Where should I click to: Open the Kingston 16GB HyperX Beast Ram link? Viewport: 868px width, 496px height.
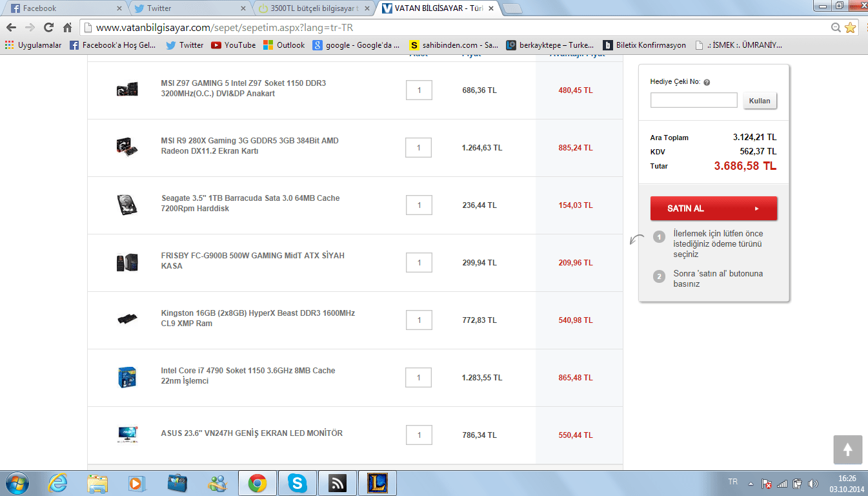pyautogui.click(x=257, y=318)
